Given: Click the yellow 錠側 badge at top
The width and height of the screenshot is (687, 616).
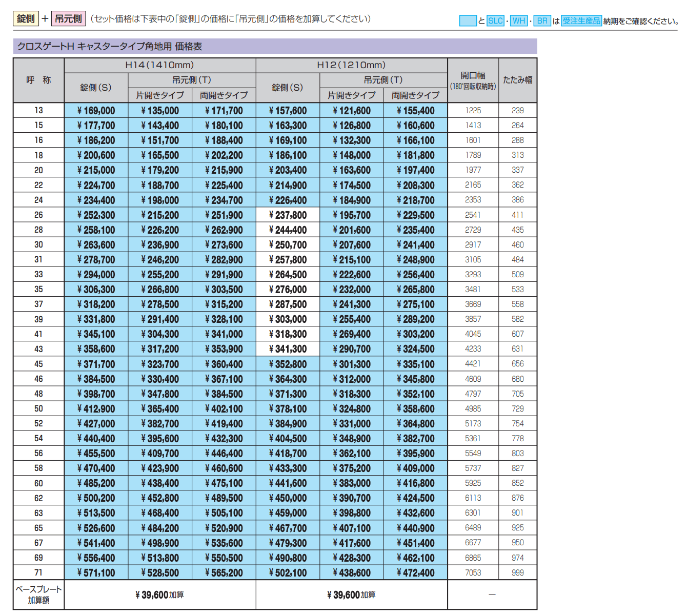Looking at the screenshot, I should pyautogui.click(x=26, y=19).
